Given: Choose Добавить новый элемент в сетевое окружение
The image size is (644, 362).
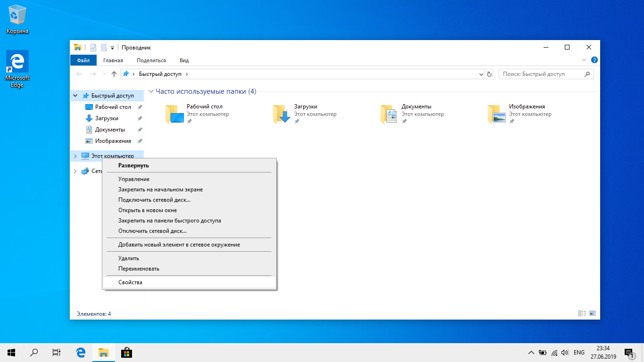Looking at the screenshot, I should 189,245.
